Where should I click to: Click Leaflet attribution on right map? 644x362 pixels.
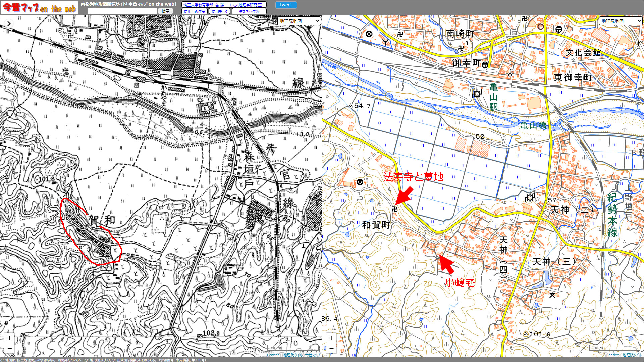[612, 355]
